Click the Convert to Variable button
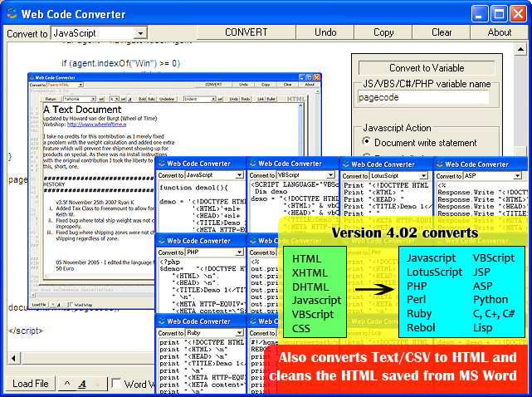The width and height of the screenshot is (532, 397). 427,68
